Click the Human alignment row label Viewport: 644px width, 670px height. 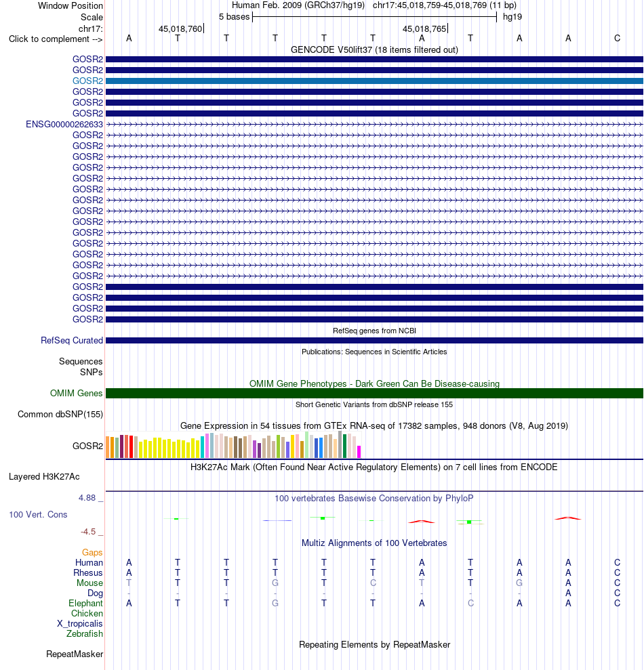[x=89, y=563]
